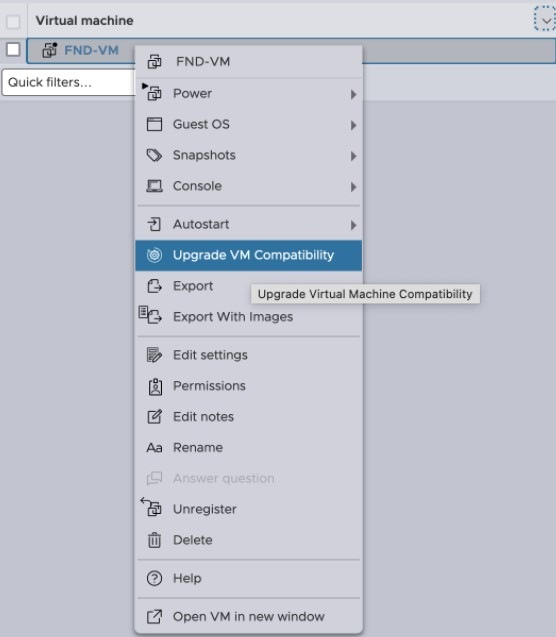Select Open VM in new window
This screenshot has height=637, width=556.
(x=249, y=616)
